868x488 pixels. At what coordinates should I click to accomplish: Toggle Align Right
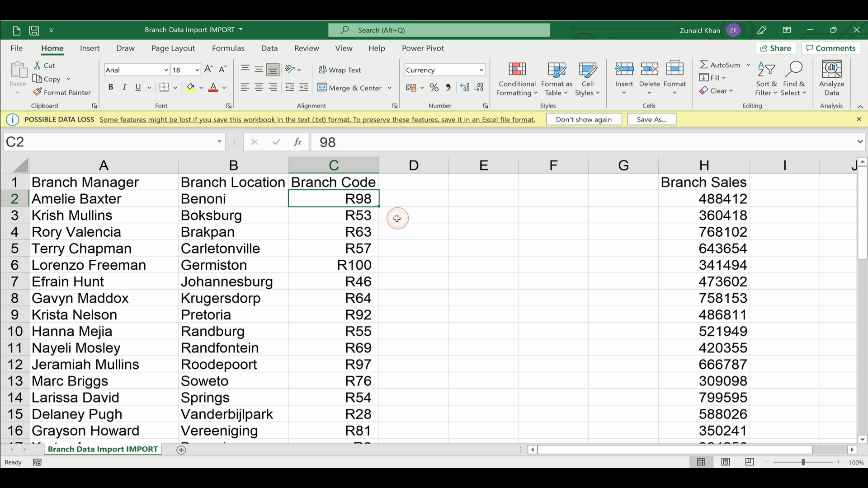pos(273,87)
